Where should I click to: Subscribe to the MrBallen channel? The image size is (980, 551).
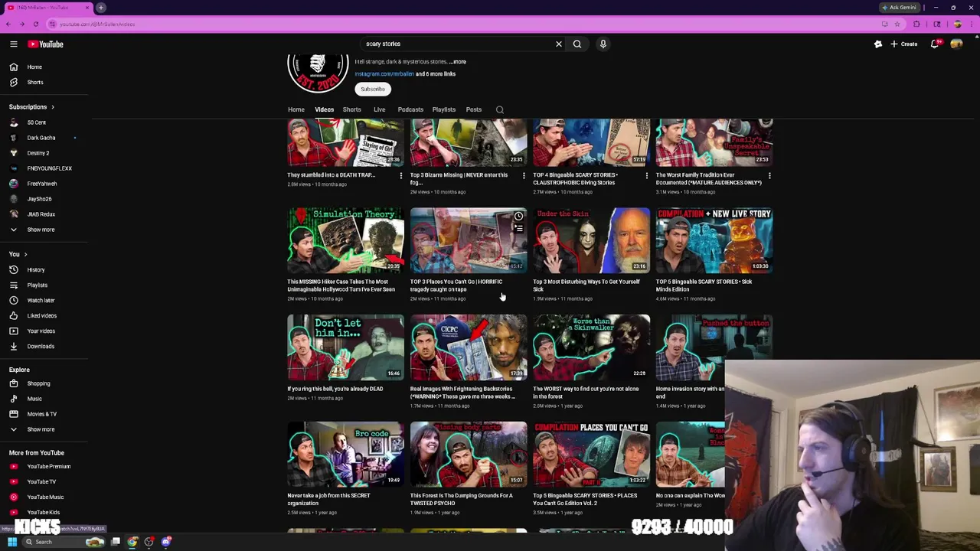373,90
